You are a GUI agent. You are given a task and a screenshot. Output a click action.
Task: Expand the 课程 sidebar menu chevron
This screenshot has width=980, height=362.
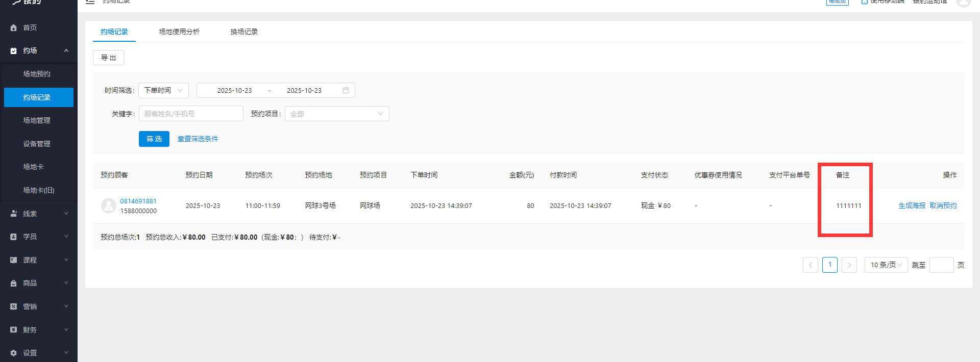point(66,260)
